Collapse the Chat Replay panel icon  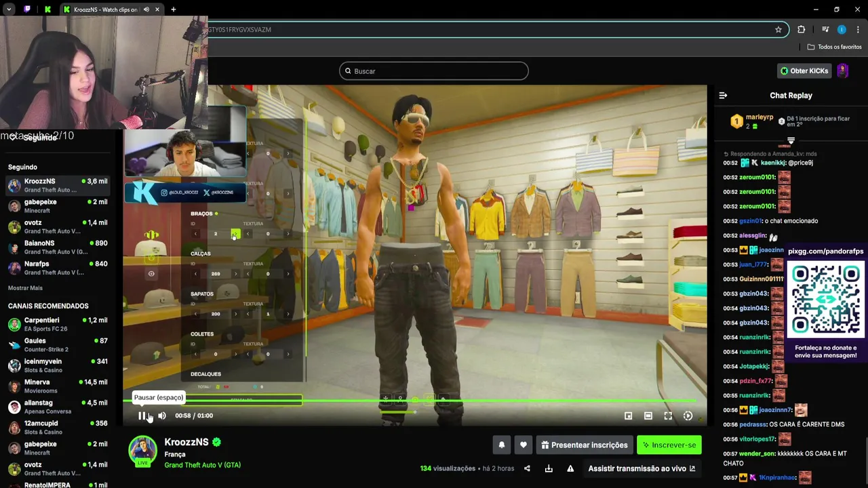click(x=723, y=96)
